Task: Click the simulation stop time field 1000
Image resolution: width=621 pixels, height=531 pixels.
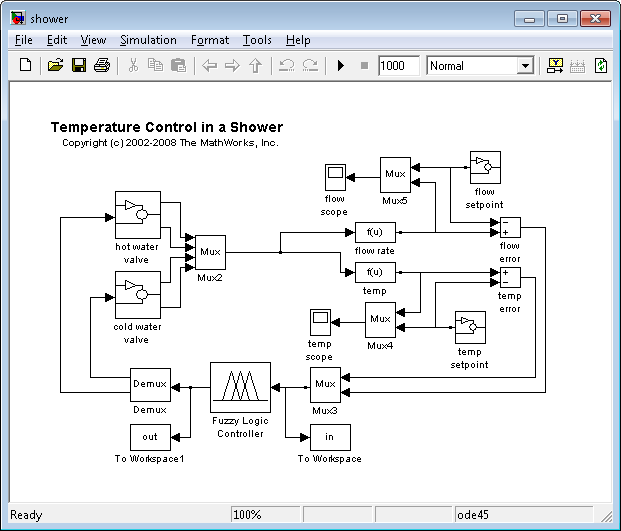Action: click(398, 65)
